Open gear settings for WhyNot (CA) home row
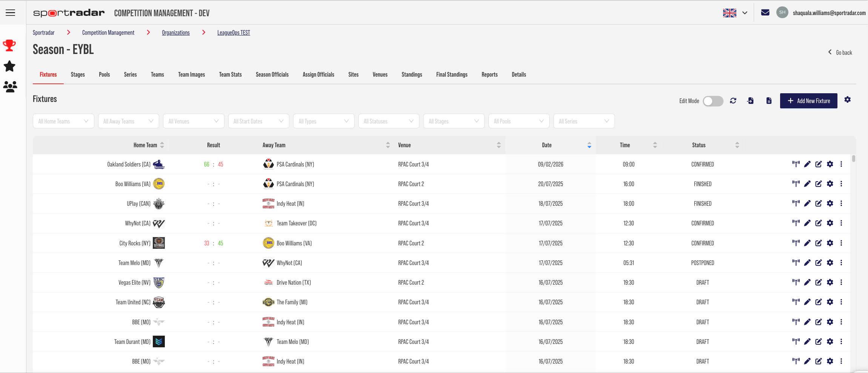Screen dimensions: 868x373 [x=830, y=223]
